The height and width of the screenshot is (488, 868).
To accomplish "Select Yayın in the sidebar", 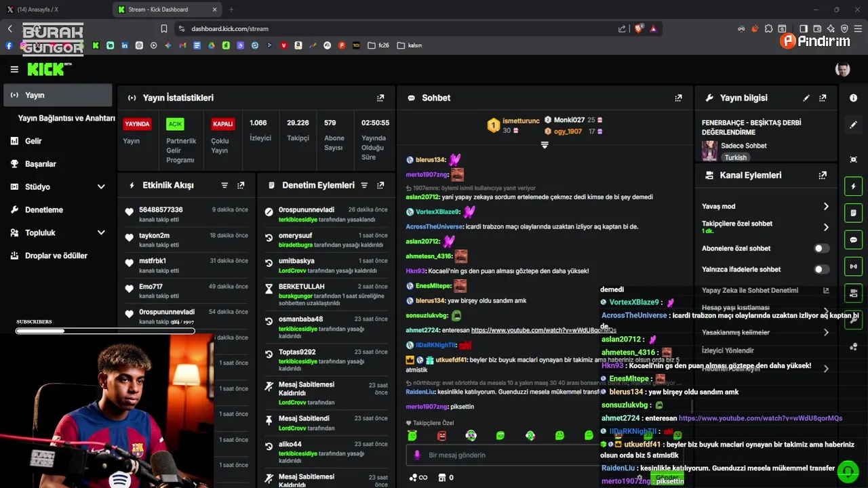I will 58,96.
